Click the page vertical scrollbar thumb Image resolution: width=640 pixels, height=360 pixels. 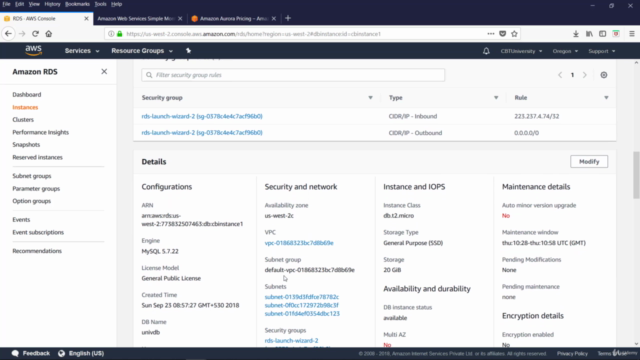click(636, 176)
